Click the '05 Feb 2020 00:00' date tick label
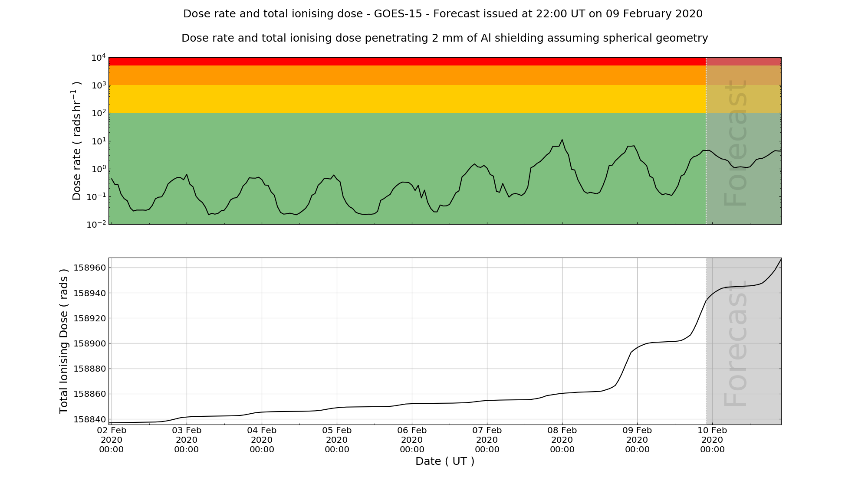This screenshot has height=477, width=868. (x=337, y=440)
